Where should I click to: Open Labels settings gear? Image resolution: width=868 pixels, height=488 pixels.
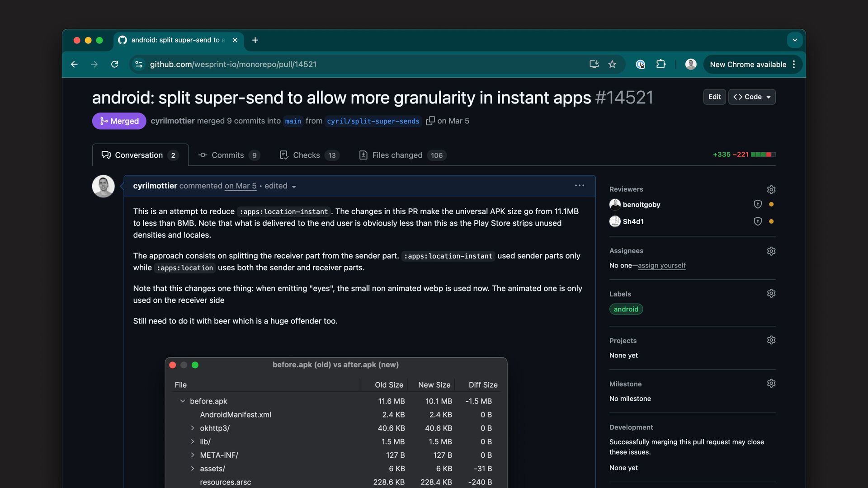pos(771,294)
